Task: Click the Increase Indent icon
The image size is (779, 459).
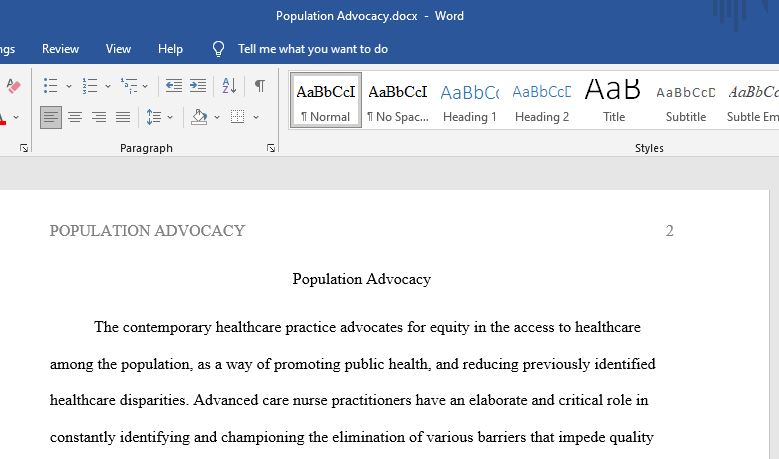Action: (198, 85)
